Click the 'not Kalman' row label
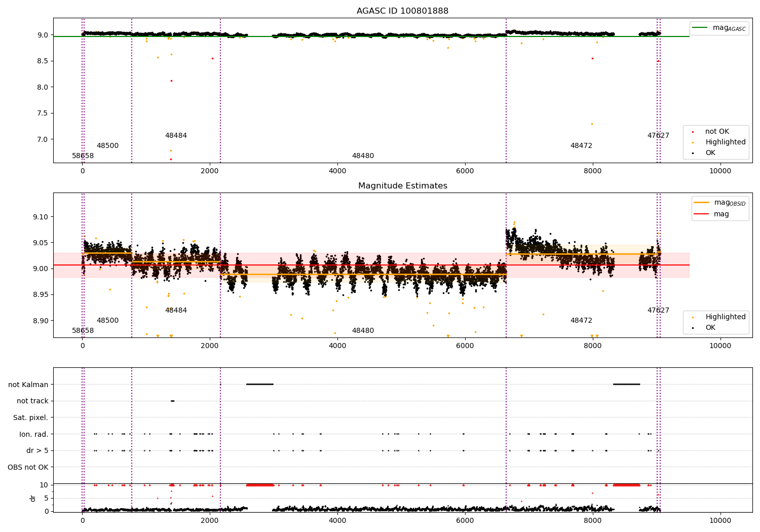This screenshot has height=532, width=760. click(28, 385)
